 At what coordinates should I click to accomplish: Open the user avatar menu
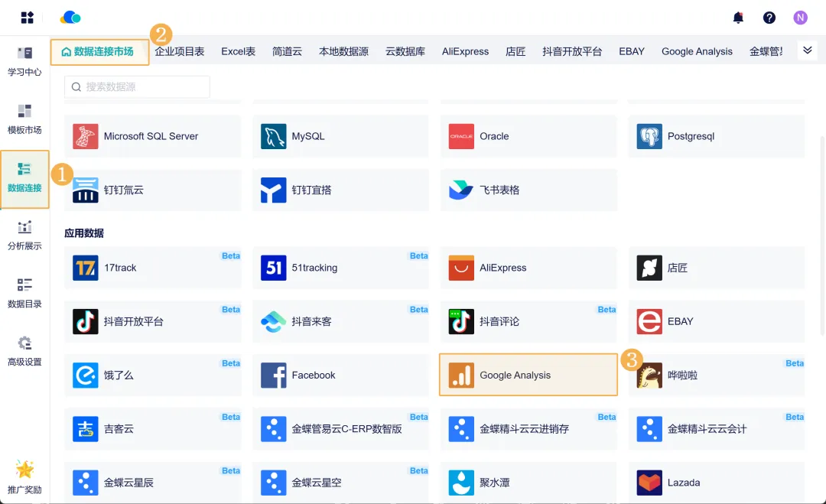pyautogui.click(x=800, y=18)
